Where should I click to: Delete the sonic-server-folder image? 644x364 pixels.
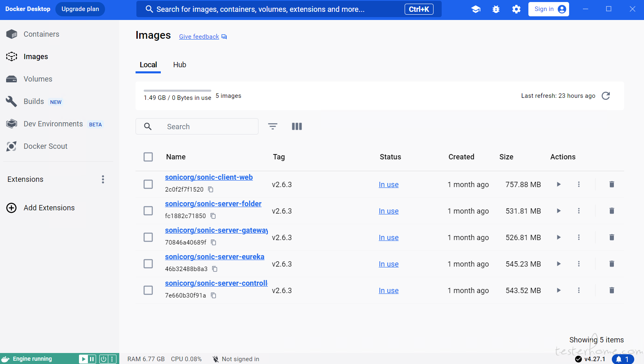point(611,211)
